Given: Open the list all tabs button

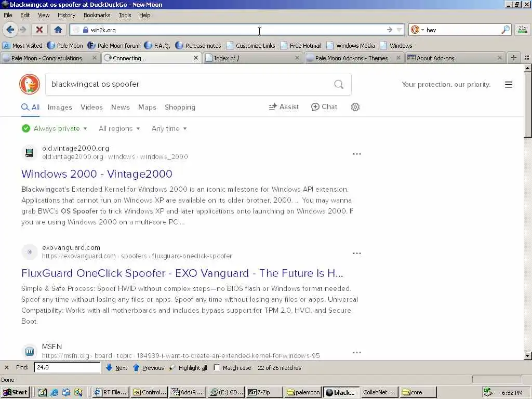Looking at the screenshot, I should click(x=527, y=58).
